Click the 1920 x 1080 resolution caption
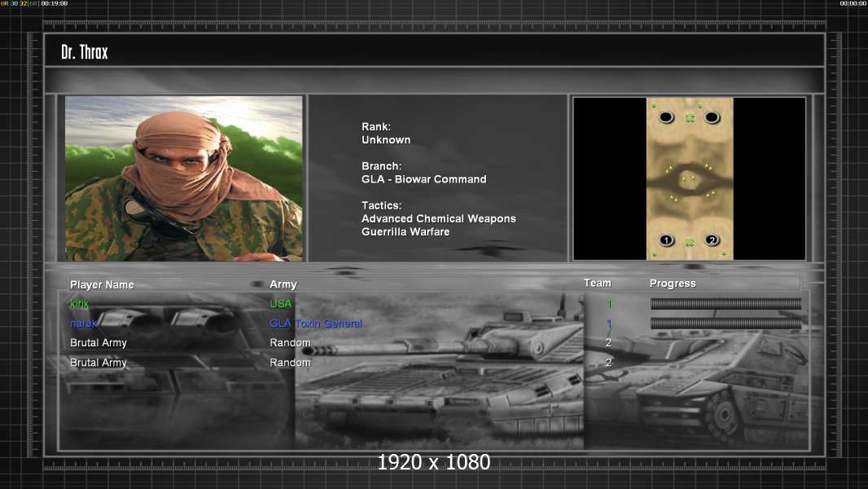The width and height of the screenshot is (868, 489). click(433, 462)
